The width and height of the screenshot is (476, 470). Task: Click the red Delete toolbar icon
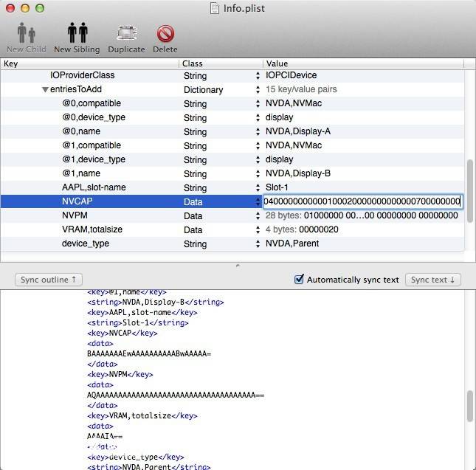[165, 34]
